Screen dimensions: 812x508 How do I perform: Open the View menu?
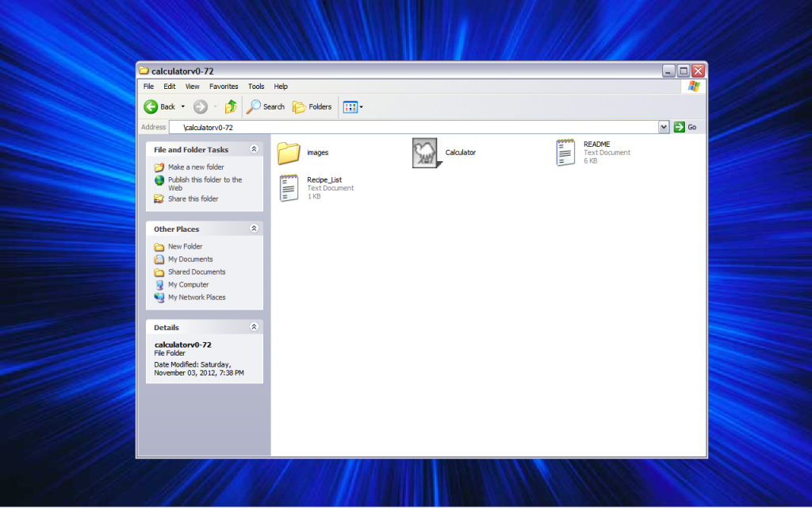(x=192, y=87)
